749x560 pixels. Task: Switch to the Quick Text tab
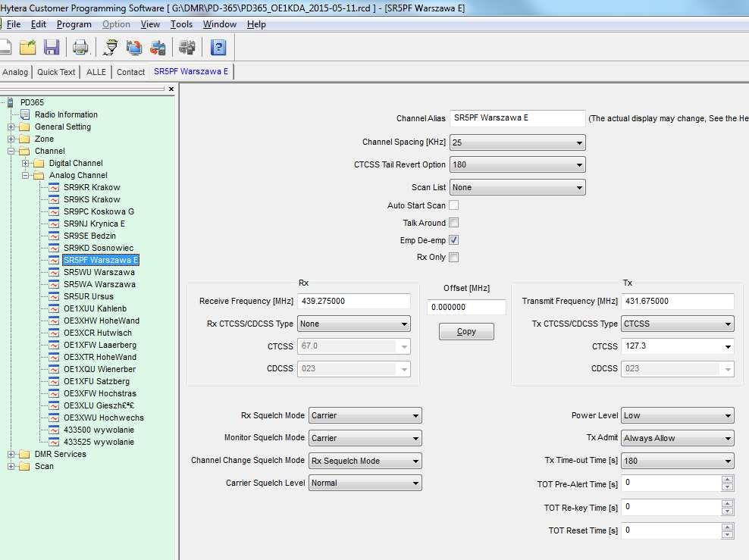point(56,72)
